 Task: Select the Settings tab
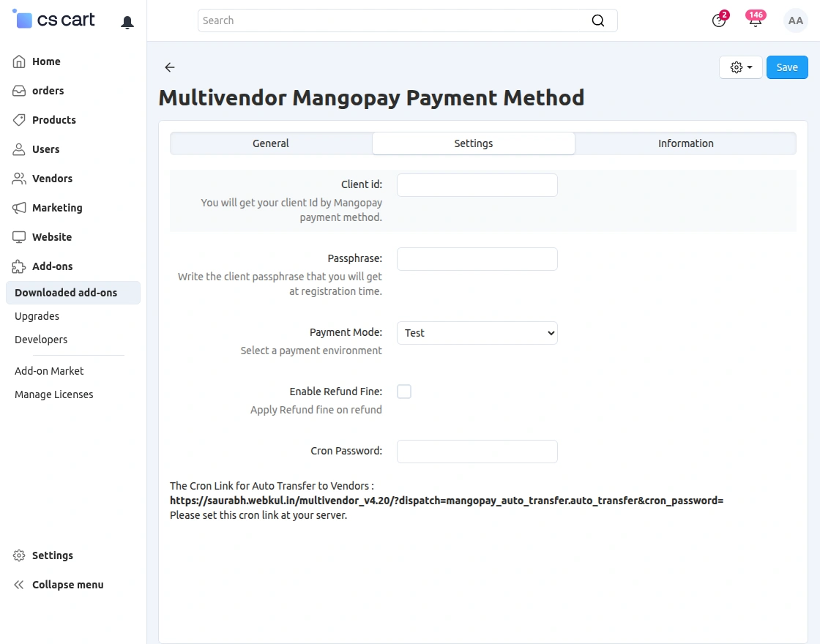click(473, 143)
